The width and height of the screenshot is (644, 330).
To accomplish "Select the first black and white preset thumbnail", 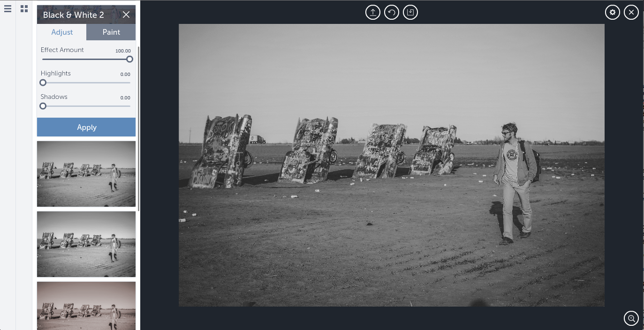I will [86, 174].
